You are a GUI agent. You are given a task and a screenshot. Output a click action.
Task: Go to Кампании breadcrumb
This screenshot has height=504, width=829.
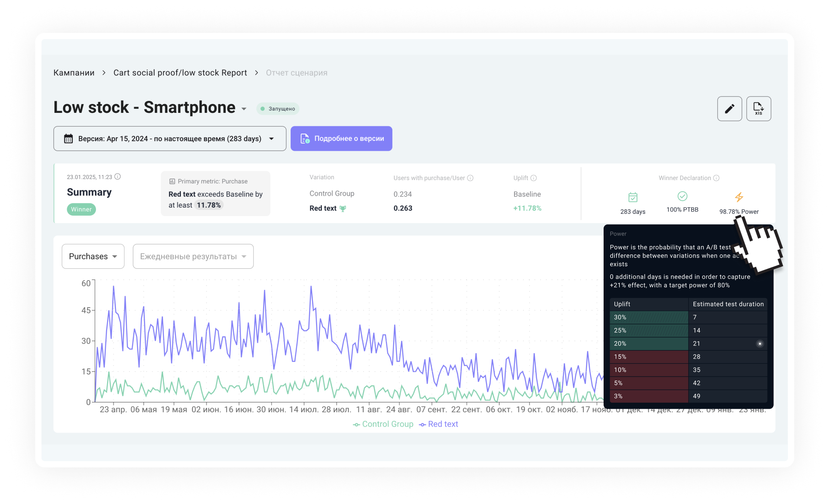click(x=74, y=73)
